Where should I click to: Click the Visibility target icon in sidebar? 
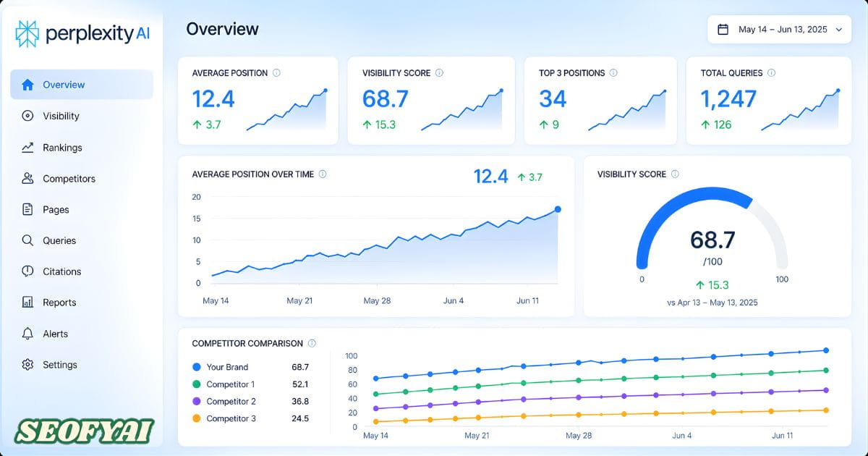pyautogui.click(x=27, y=116)
